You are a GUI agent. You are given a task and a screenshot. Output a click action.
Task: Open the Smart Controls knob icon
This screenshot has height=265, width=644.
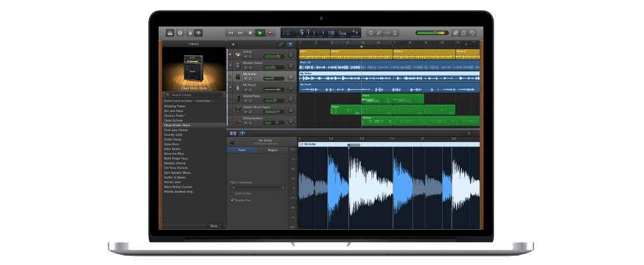click(x=190, y=33)
